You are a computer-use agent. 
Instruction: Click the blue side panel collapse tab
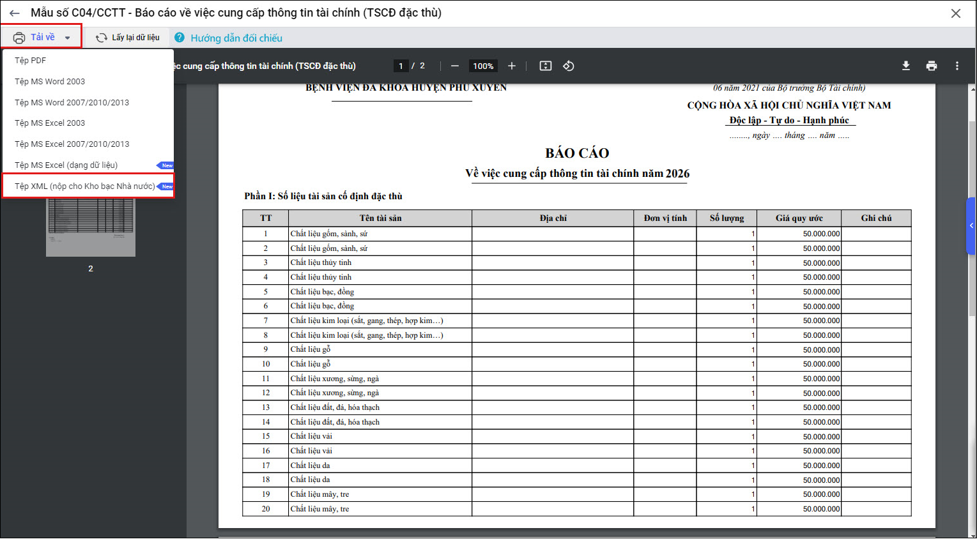(x=971, y=226)
